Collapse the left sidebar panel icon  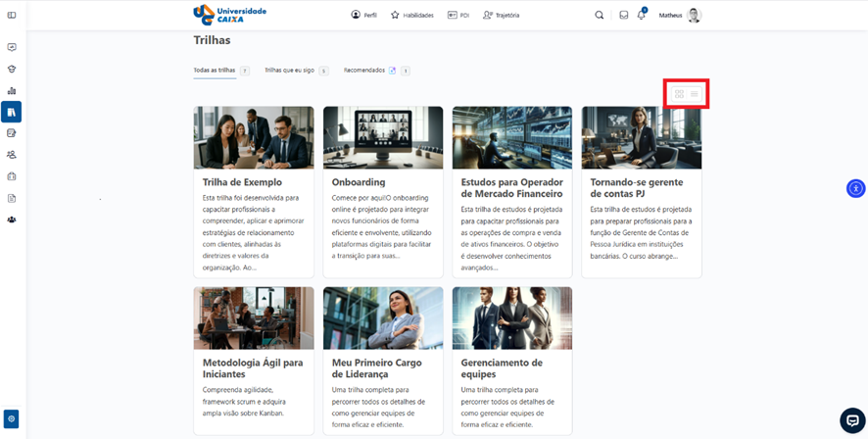(x=12, y=16)
